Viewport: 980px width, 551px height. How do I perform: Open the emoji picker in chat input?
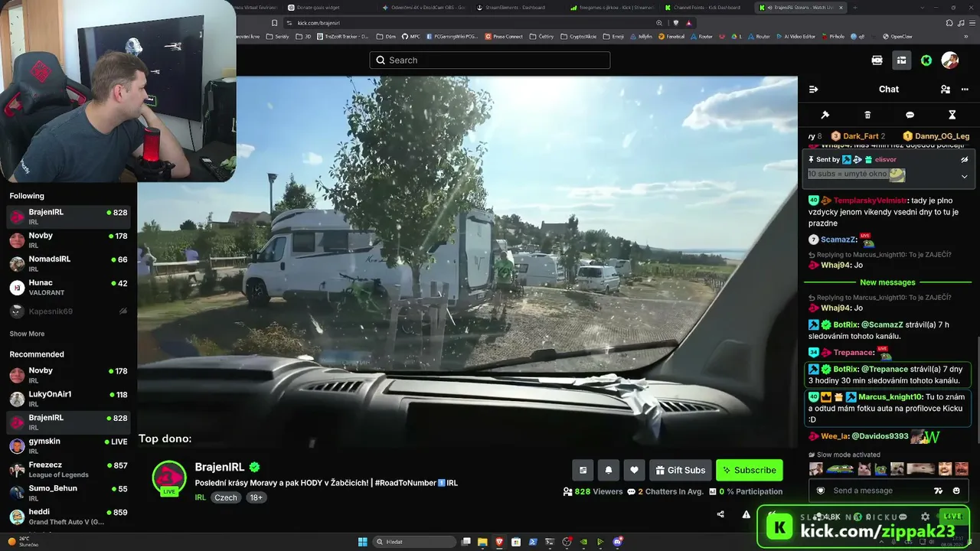click(956, 491)
